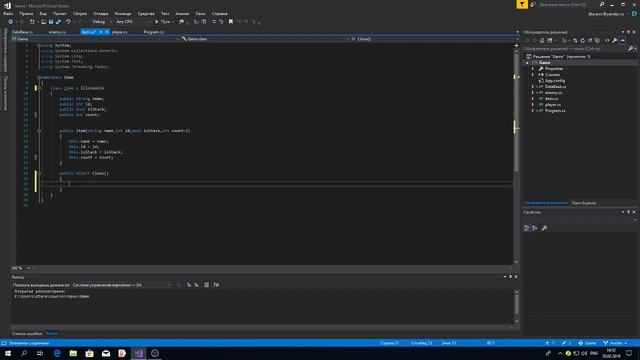The height and width of the screenshot is (360, 640).
Task: Open the Debug configuration dropdown
Action: [101, 22]
